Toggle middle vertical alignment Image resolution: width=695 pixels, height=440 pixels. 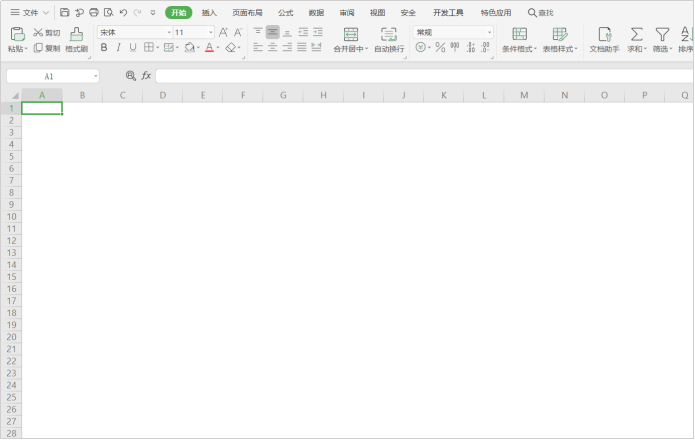(x=273, y=32)
